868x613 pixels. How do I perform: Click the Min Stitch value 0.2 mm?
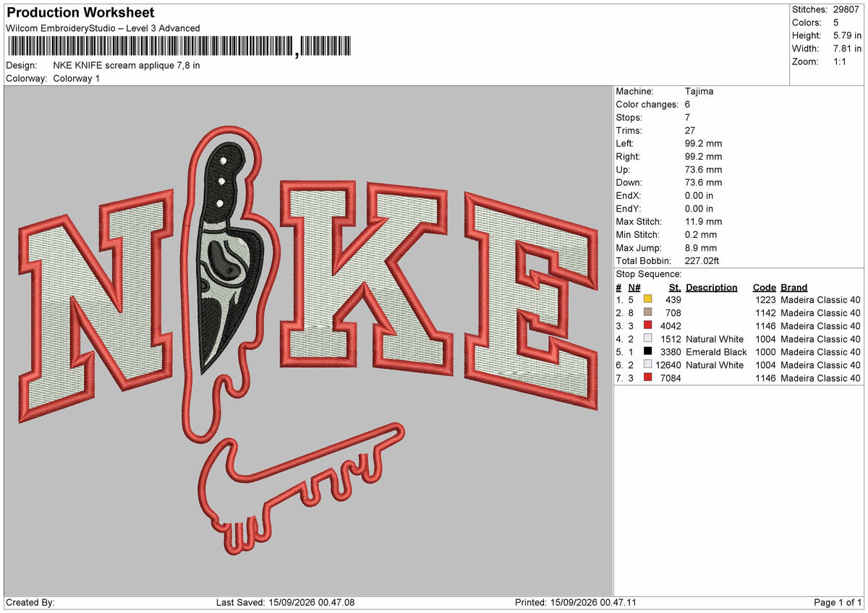point(701,234)
